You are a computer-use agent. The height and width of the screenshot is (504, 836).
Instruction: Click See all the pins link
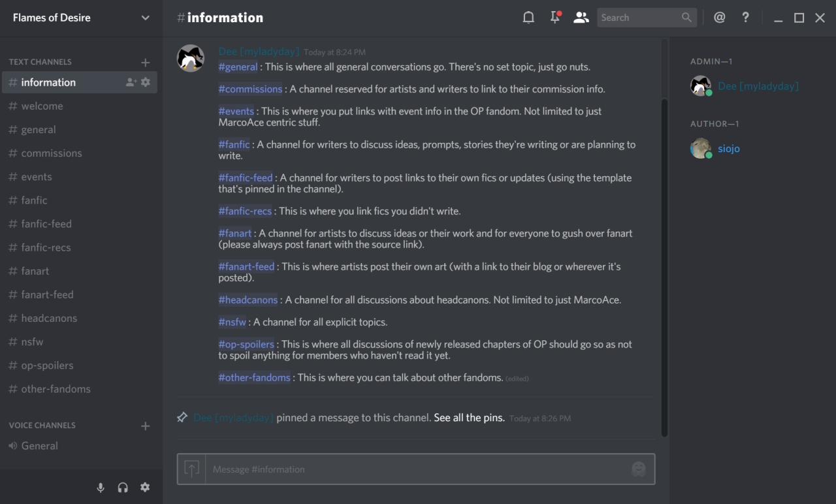tap(469, 418)
